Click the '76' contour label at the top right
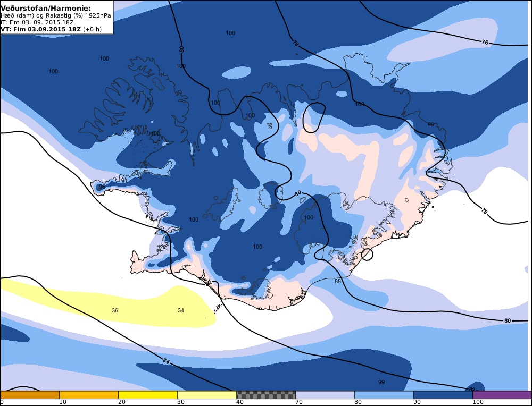The image size is (532, 406). pyautogui.click(x=485, y=43)
